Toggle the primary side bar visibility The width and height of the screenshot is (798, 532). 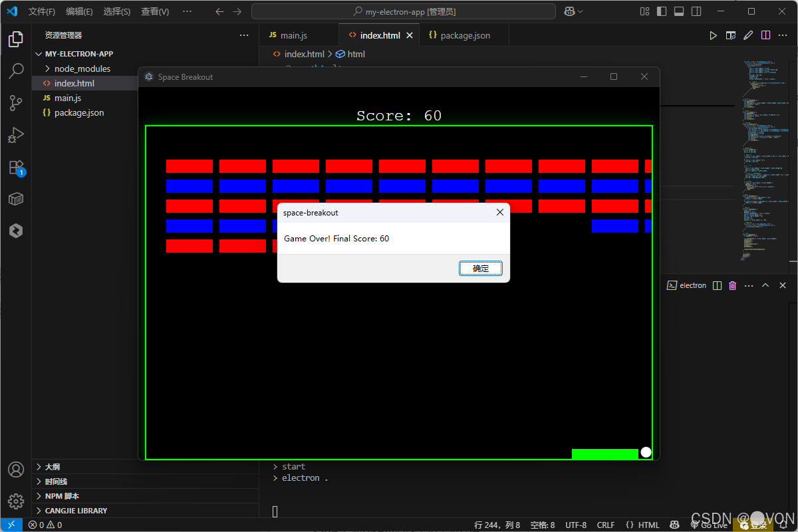pyautogui.click(x=662, y=11)
